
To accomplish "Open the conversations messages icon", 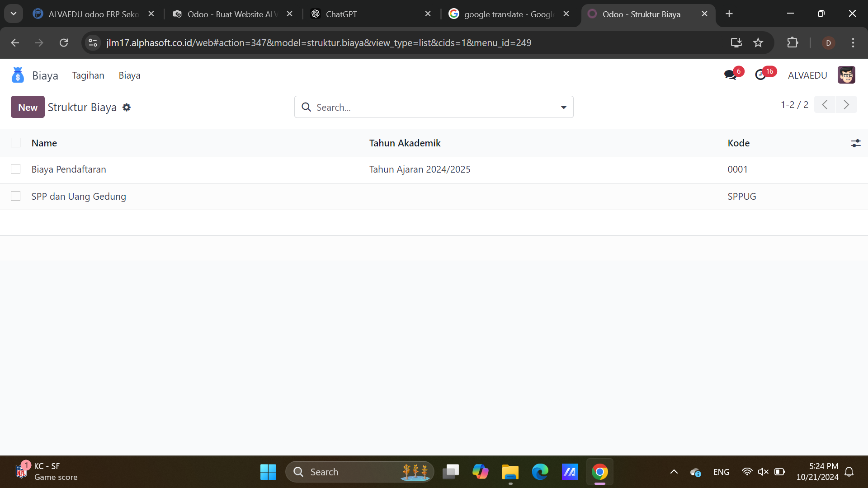I will click(x=730, y=75).
